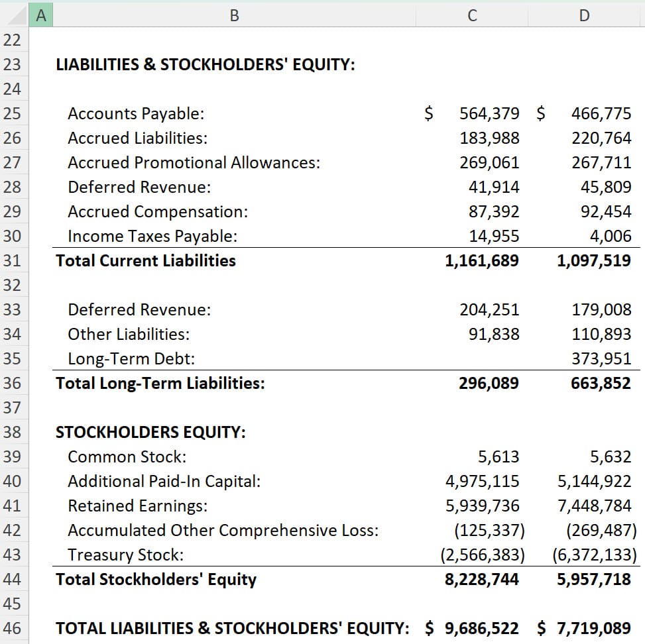
Task: Select the Total Current Liabilities heading cell
Action: click(146, 260)
